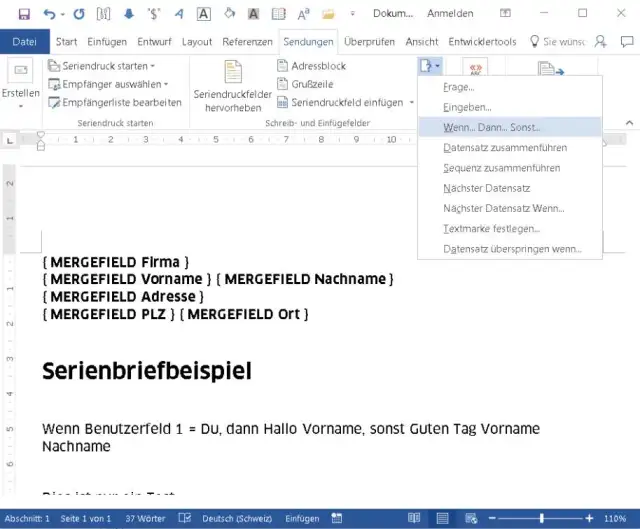Undo the last action
Viewport: 640px width, 529px height.
coord(49,14)
